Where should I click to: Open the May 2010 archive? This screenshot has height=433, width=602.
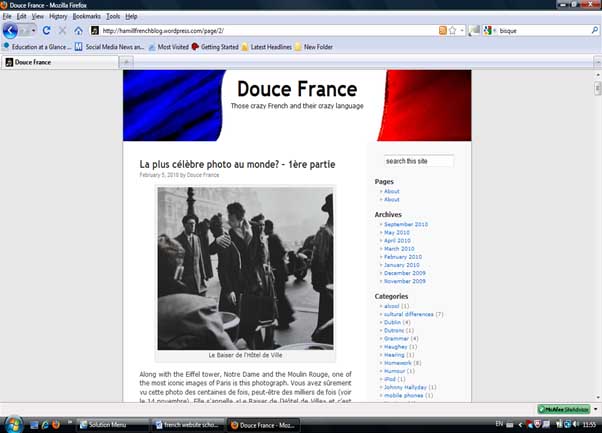[397, 233]
